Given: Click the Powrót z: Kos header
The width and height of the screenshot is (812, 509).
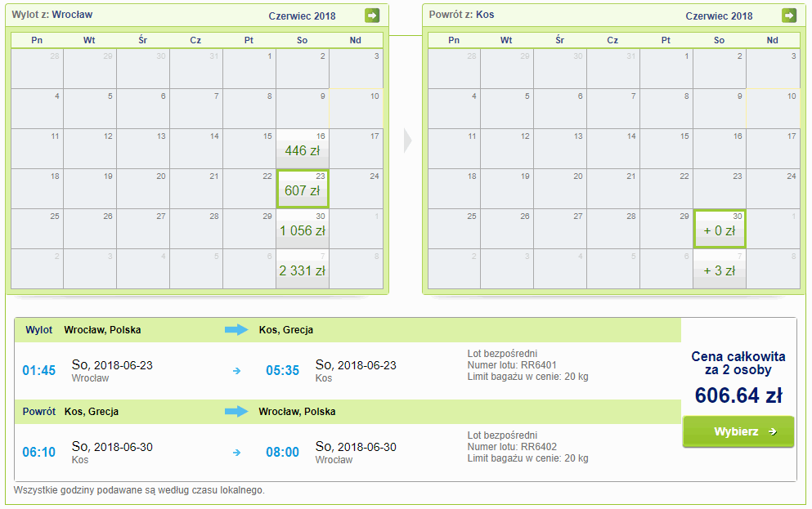Looking at the screenshot, I should 462,15.
